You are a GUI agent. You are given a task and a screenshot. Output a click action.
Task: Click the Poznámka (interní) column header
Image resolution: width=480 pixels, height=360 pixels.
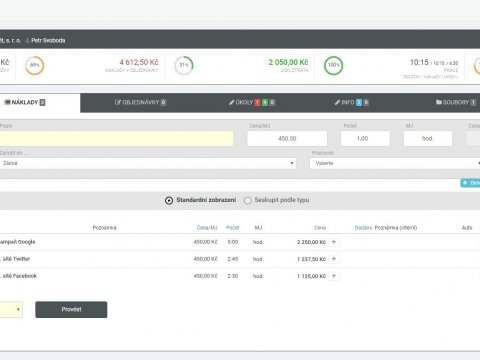(x=396, y=228)
